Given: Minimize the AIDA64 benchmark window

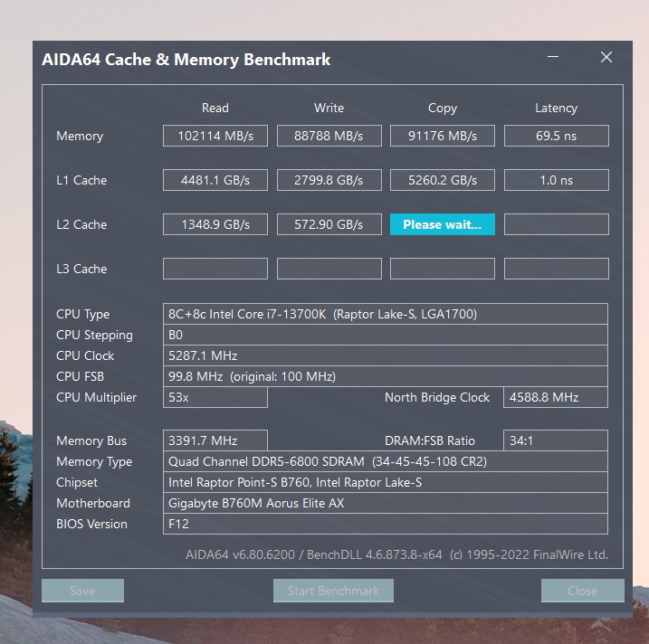Looking at the screenshot, I should [553, 58].
